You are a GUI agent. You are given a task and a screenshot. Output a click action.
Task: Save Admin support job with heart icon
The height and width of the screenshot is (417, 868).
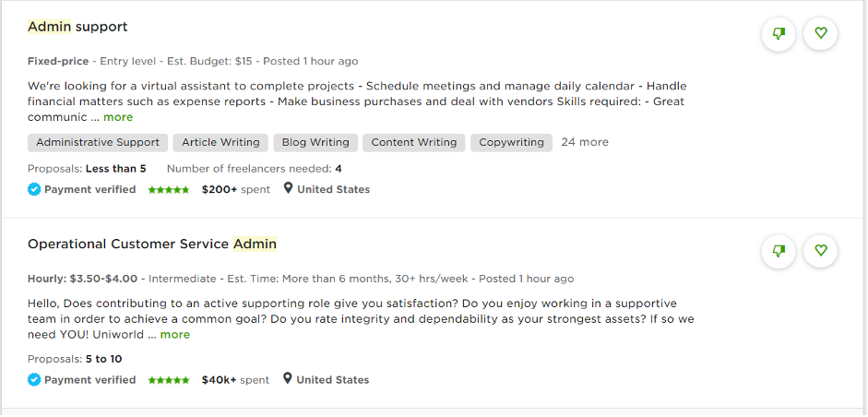(x=820, y=34)
